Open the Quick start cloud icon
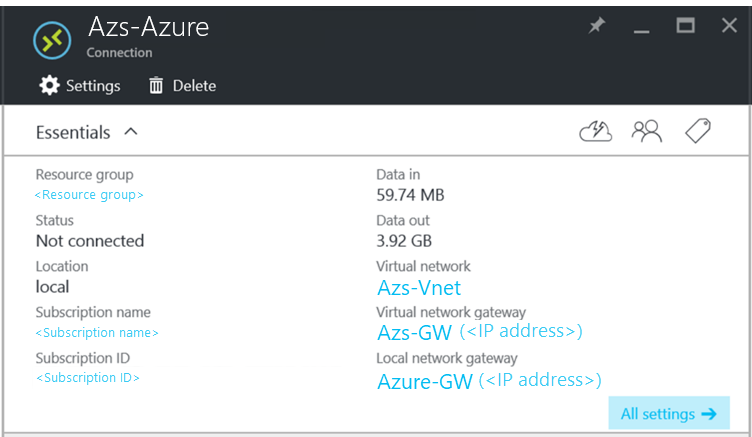752x437 pixels. click(x=595, y=131)
